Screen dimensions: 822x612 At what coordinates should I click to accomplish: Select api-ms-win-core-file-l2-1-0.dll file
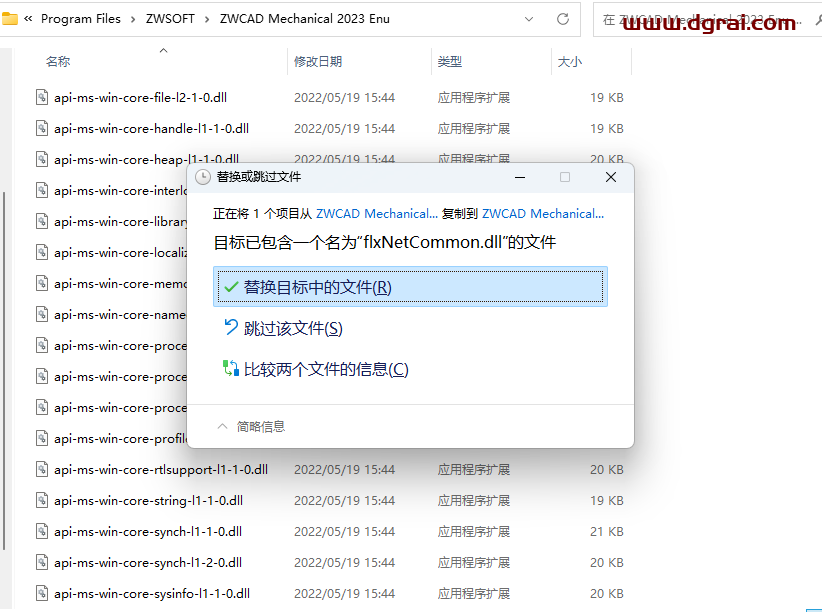(x=140, y=98)
